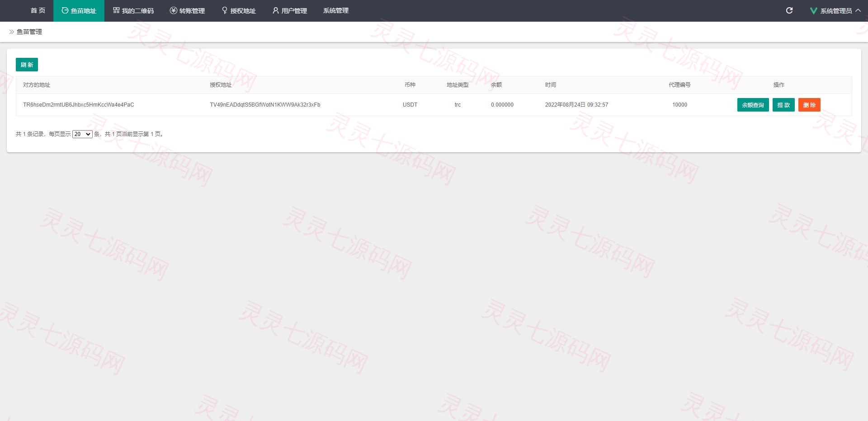This screenshot has height=421, width=868.
Task: Click the 刷新 button
Action: [x=27, y=65]
